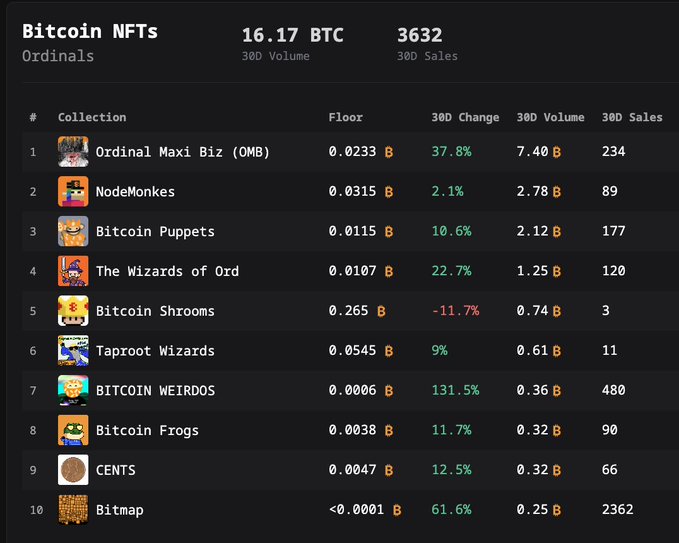Click the Taproot Wizards avatar icon
This screenshot has height=543, width=679.
click(x=73, y=351)
